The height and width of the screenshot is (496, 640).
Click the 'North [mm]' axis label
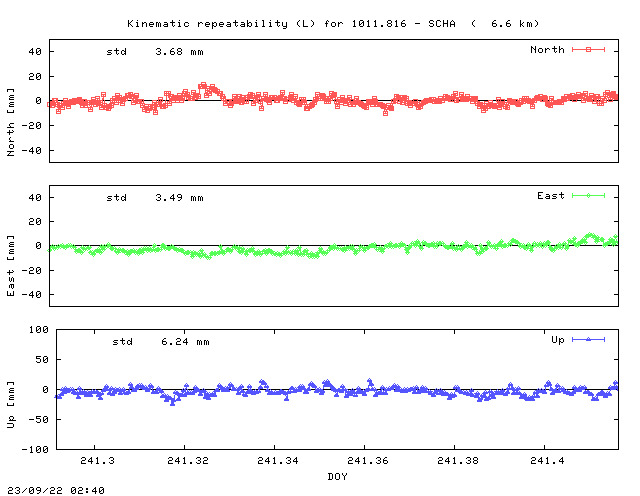click(x=11, y=122)
